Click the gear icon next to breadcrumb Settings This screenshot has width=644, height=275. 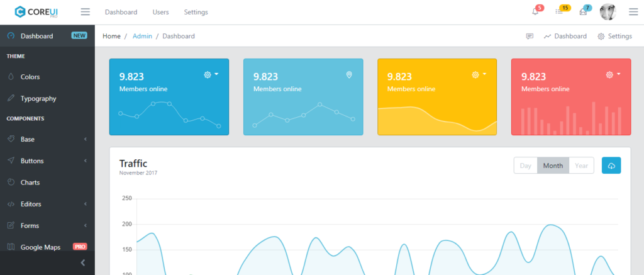pyautogui.click(x=601, y=36)
